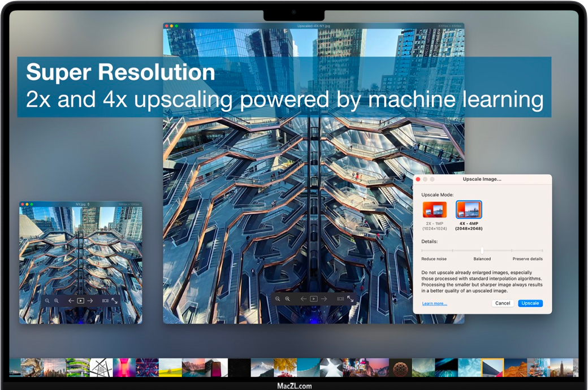Select the yellow-highlighted thumbnail in the filmstrip

pos(492,367)
